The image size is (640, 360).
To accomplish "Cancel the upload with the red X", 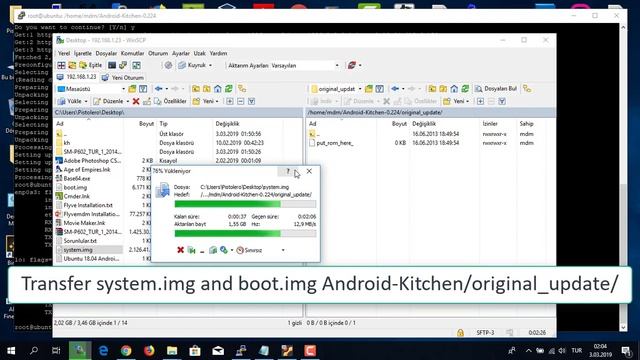I will click(x=180, y=250).
